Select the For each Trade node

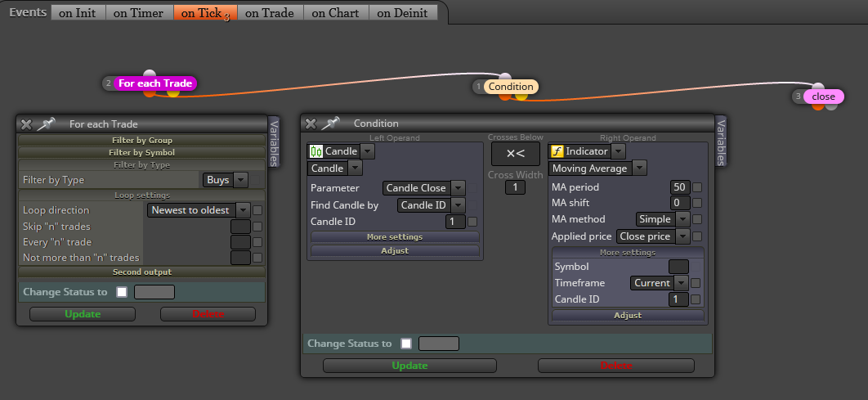point(155,83)
